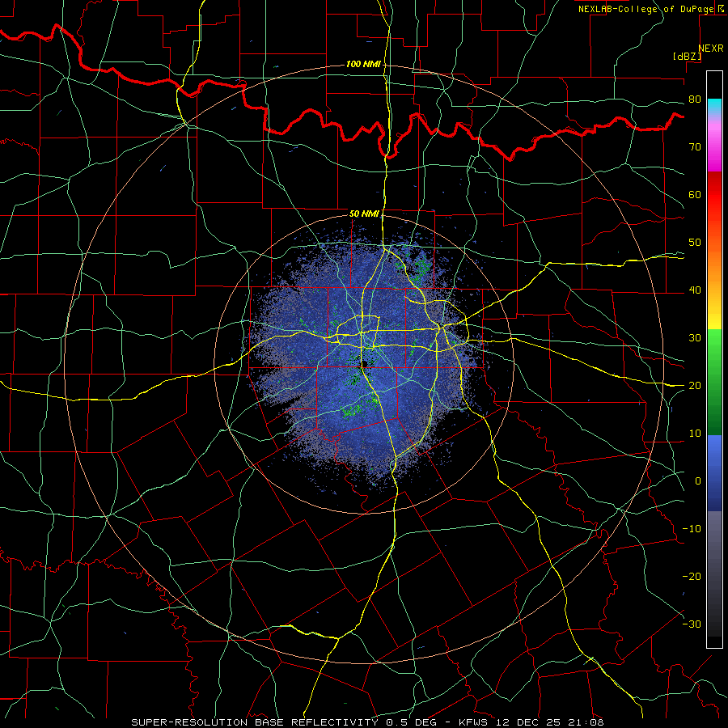Click the -30 value on the dBZ scale

tap(692, 624)
